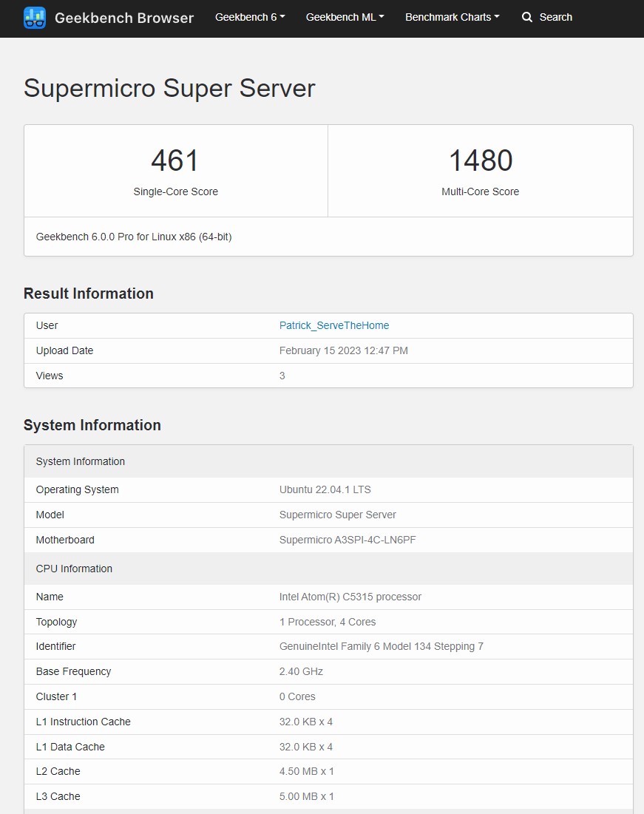Click the Result Information section heading
Image resolution: width=644 pixels, height=814 pixels.
pos(89,294)
